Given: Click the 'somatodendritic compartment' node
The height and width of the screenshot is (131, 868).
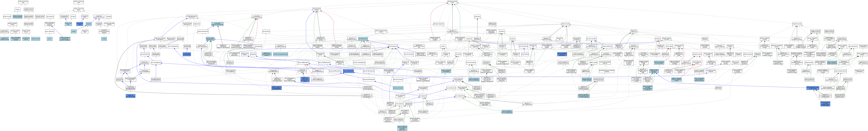Looking at the screenshot, I should (x=64, y=17).
